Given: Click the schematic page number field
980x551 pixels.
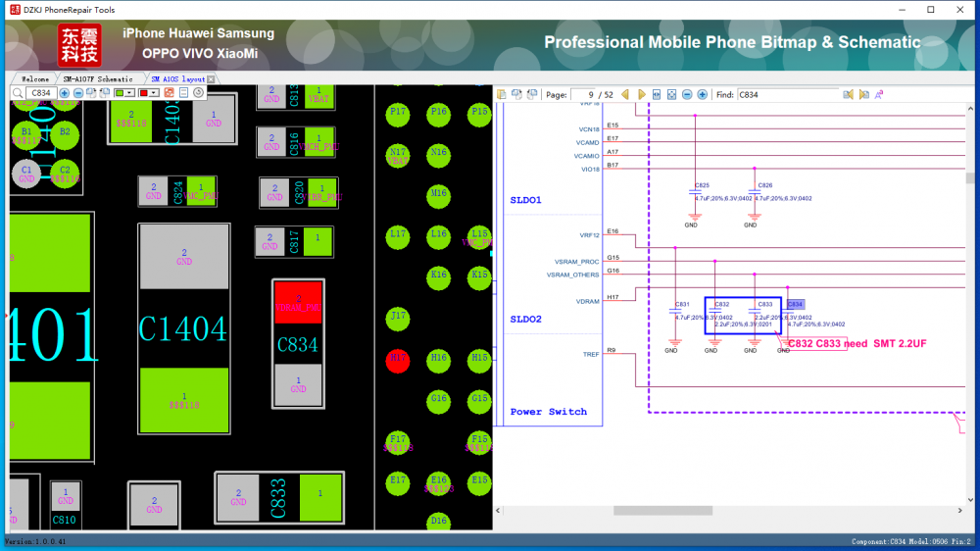Looking at the screenshot, I should 582,94.
